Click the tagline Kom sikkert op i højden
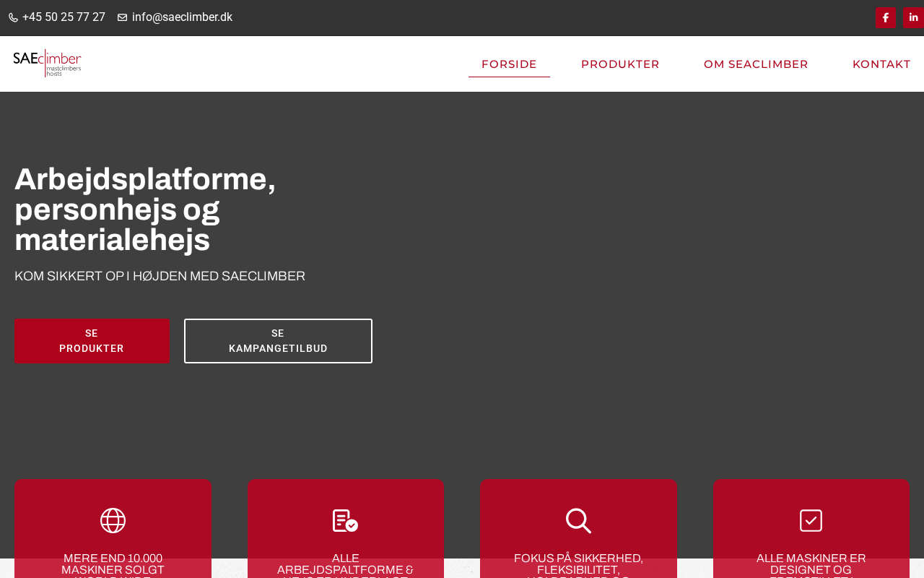Screen dimensions: 924x578 click(160, 276)
